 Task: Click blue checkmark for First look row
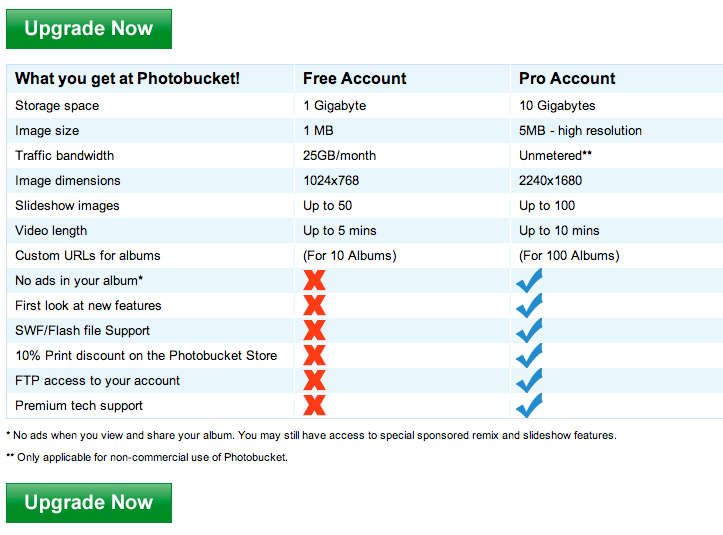[x=530, y=306]
